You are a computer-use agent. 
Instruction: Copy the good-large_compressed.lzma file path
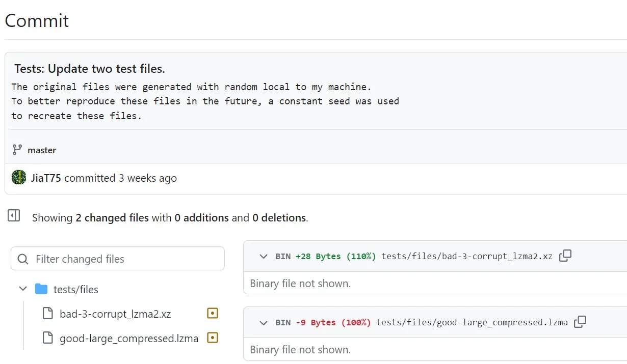pyautogui.click(x=580, y=322)
